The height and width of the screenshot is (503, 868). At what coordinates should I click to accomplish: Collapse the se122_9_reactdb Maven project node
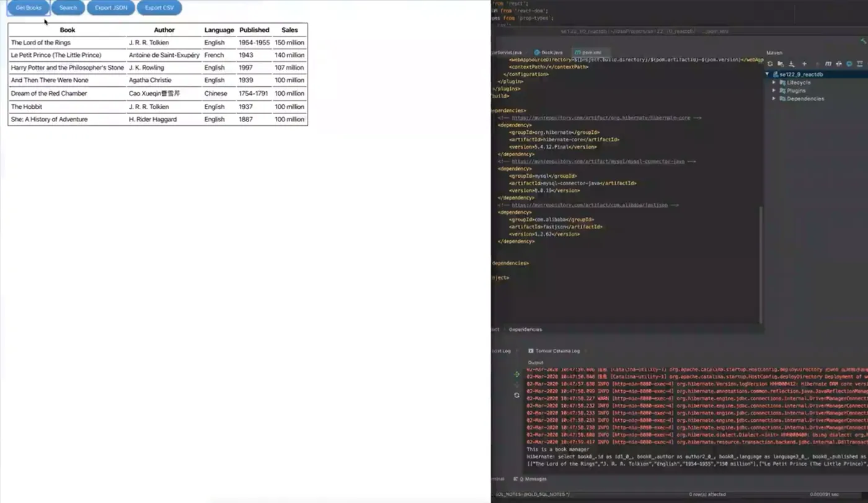pos(767,74)
